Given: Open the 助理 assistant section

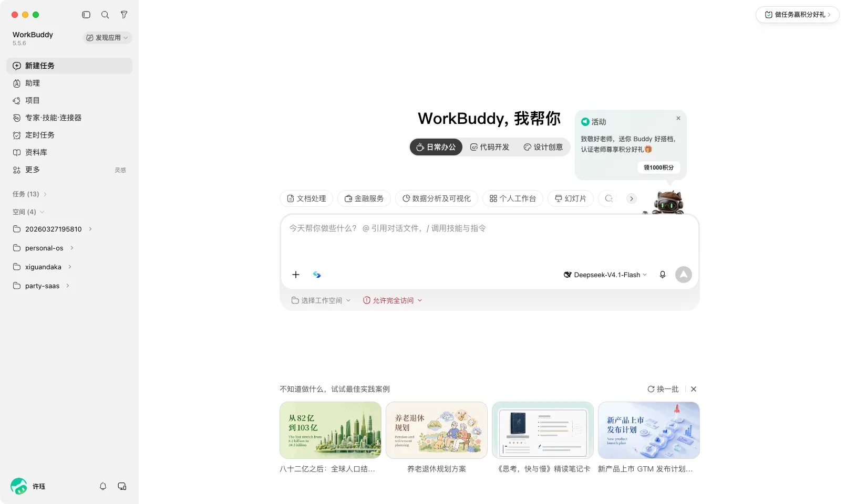Looking at the screenshot, I should (x=69, y=83).
